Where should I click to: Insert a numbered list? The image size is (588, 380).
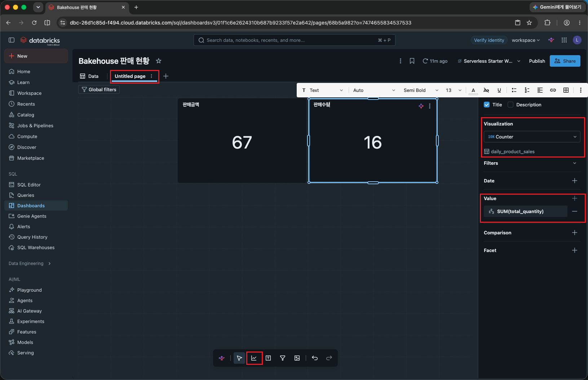[527, 90]
